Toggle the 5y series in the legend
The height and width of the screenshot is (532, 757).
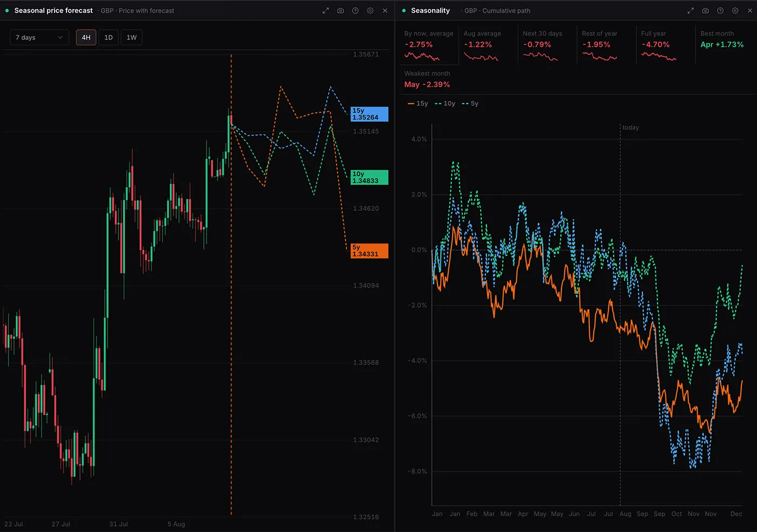pyautogui.click(x=470, y=103)
